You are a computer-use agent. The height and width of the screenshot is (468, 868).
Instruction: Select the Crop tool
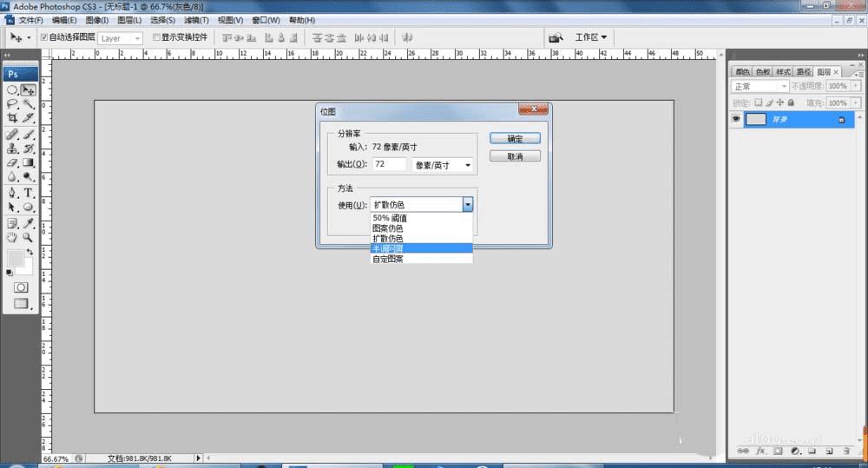[x=12, y=117]
